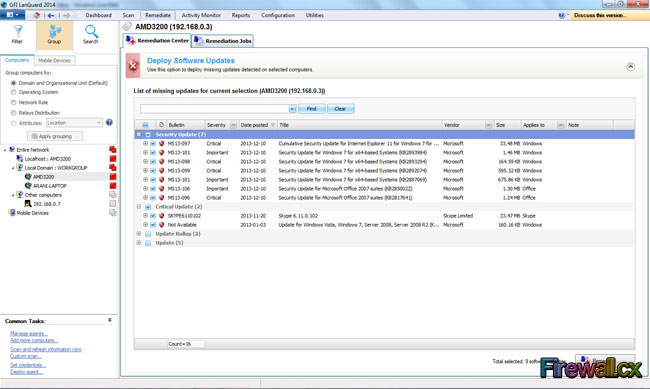Open the Manage agents link
The height and width of the screenshot is (389, 650).
pos(29,333)
